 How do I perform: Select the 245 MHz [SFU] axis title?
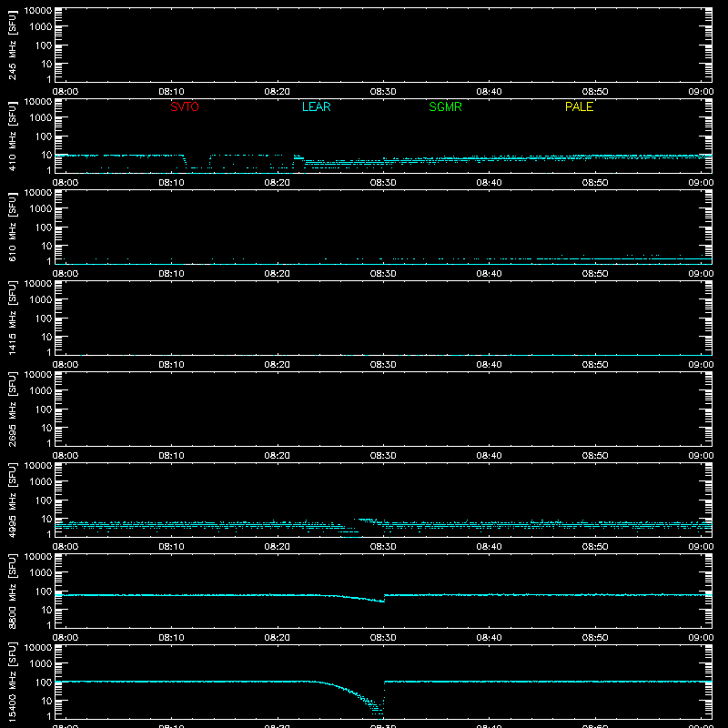click(x=12, y=45)
